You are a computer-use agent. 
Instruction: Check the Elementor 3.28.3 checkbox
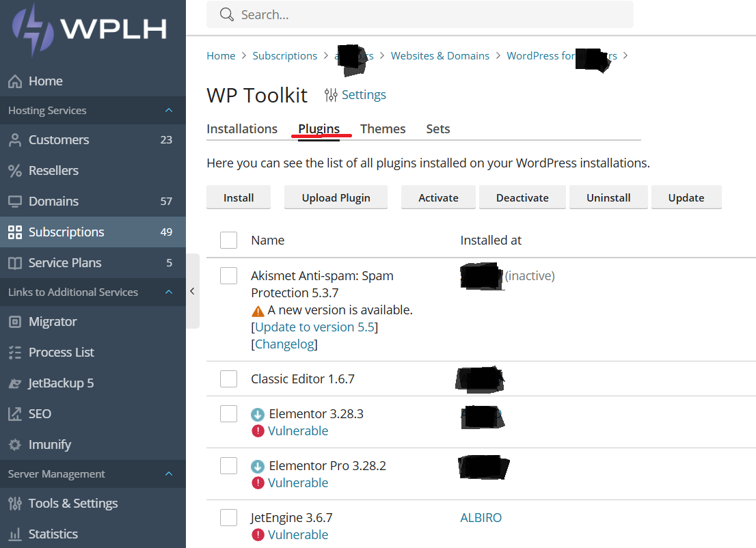(228, 413)
